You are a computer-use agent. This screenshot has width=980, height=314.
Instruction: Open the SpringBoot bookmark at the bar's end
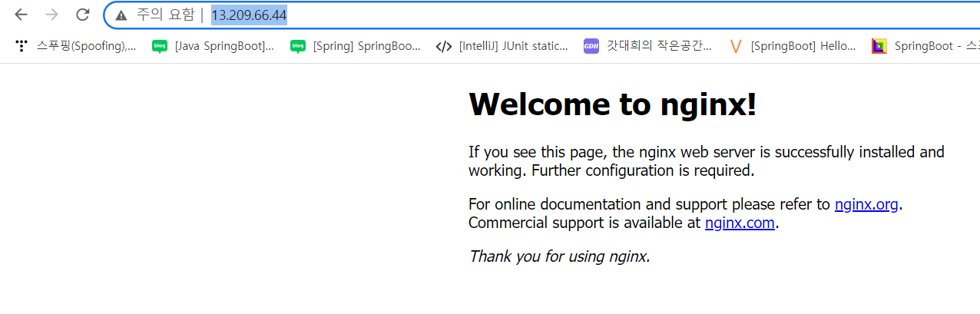tap(925, 46)
